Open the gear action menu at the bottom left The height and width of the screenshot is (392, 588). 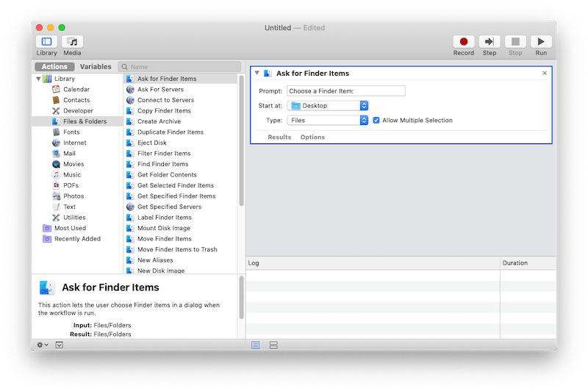point(42,345)
